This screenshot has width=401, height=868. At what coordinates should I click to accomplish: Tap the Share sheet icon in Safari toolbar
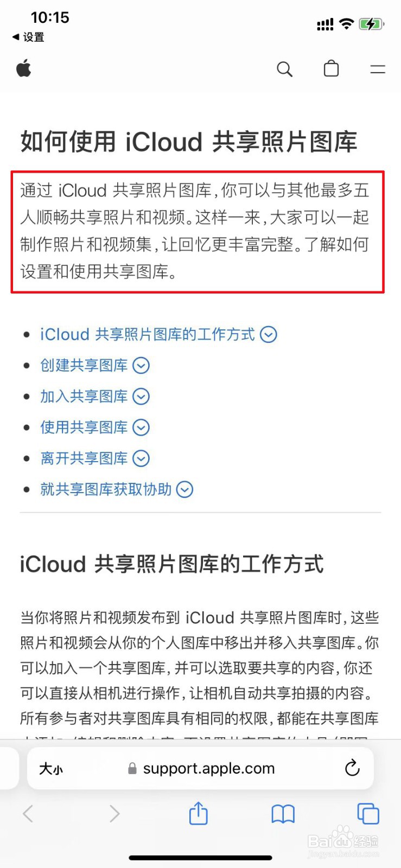click(x=198, y=814)
